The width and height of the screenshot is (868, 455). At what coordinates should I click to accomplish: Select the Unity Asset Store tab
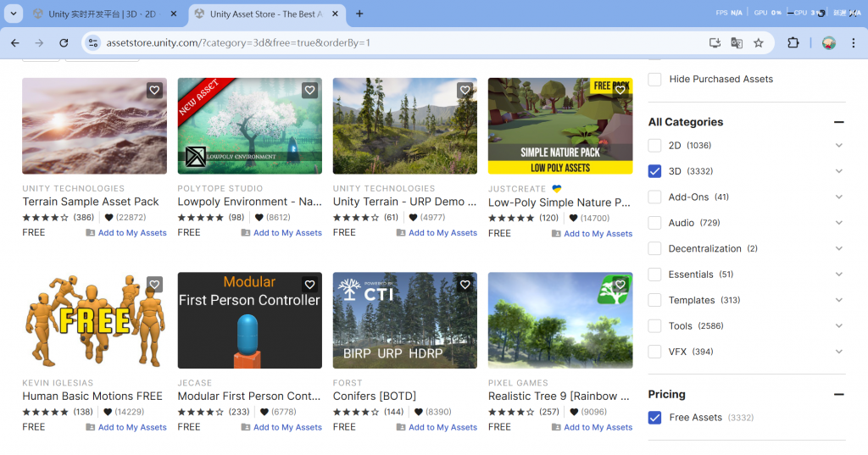(267, 14)
